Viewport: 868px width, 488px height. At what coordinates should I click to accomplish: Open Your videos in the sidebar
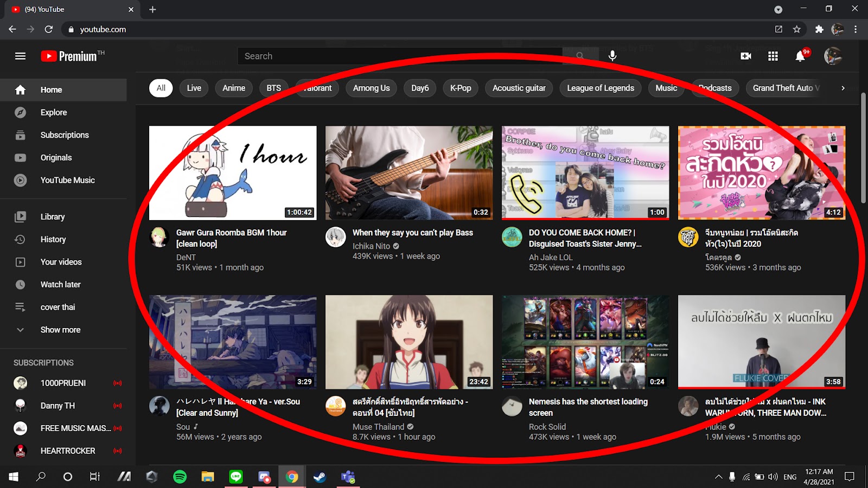point(63,262)
